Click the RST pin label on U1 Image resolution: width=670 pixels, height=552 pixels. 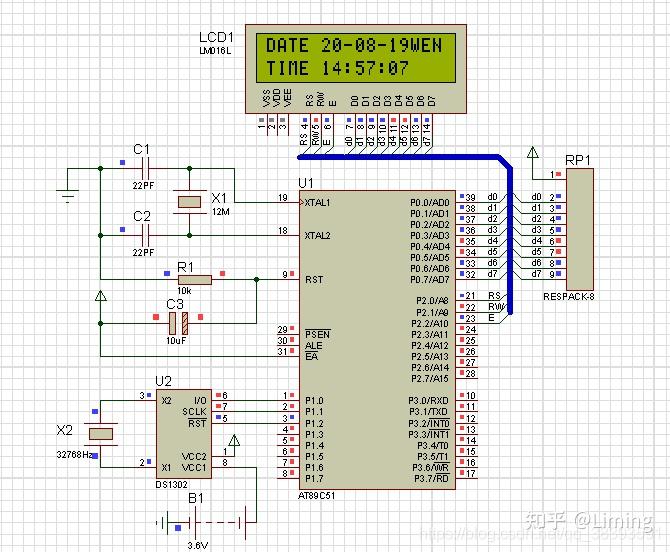(x=314, y=279)
